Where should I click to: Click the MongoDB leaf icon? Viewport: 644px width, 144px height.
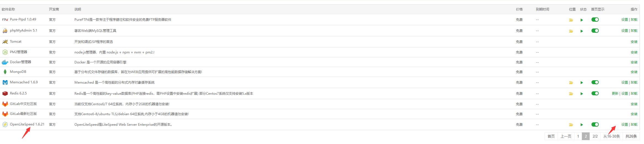click(5, 72)
